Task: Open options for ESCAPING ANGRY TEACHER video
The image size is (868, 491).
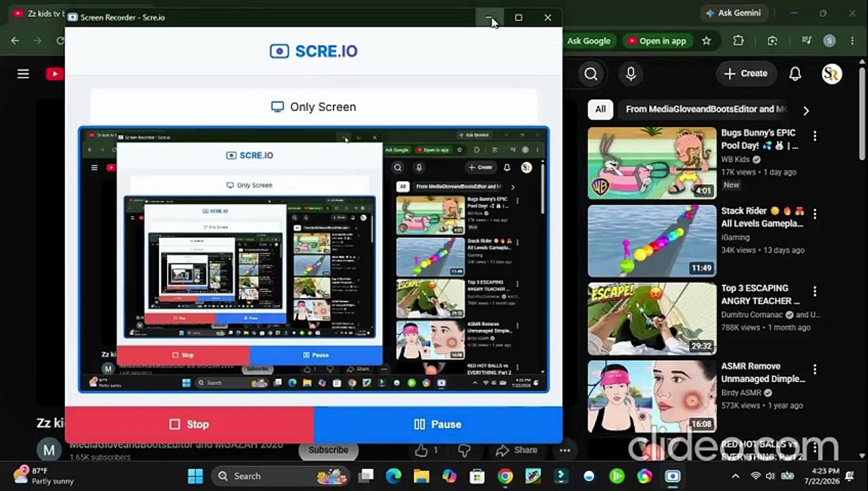Action: tap(814, 292)
